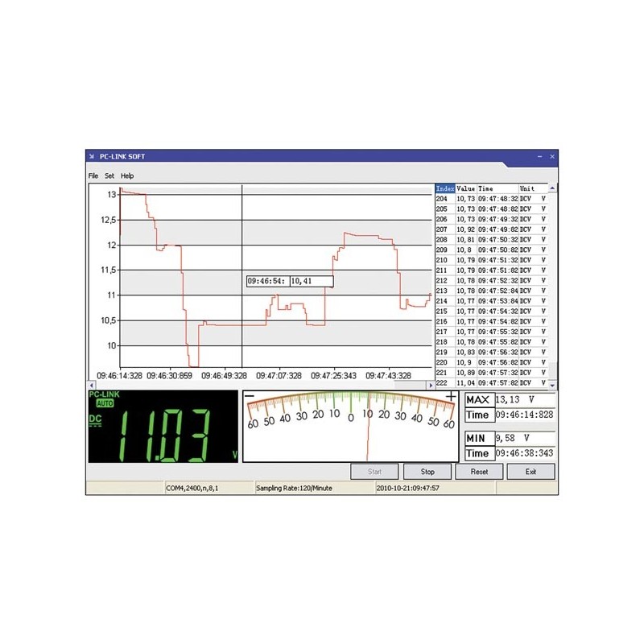Select table row with index 213
Image resolution: width=644 pixels, height=644 pixels.
492,291
